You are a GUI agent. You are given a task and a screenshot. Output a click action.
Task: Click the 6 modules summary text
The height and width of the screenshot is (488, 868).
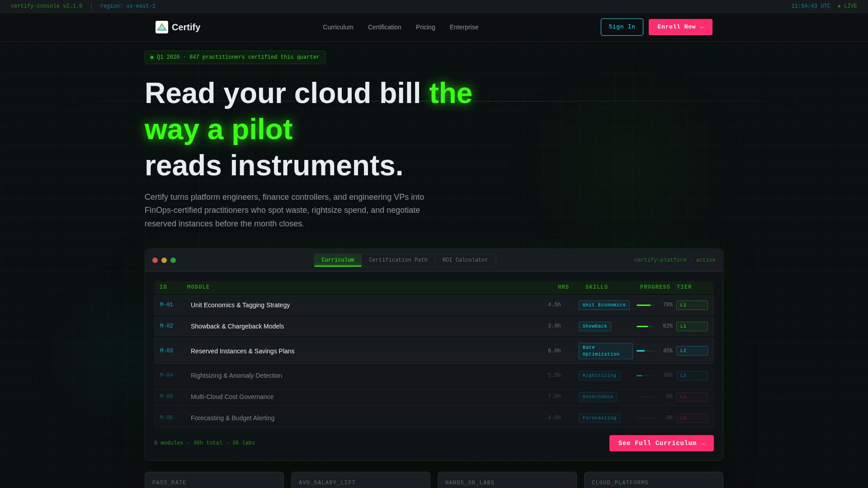pyautogui.click(x=204, y=443)
